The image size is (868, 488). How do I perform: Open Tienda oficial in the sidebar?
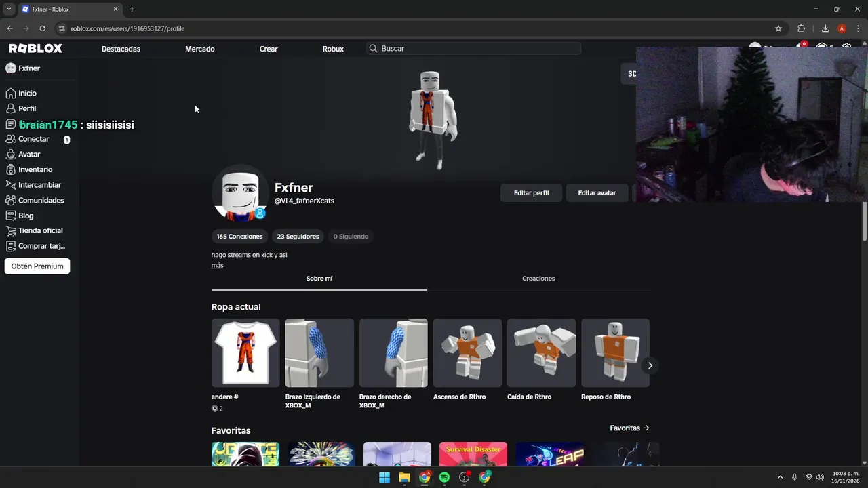[40, 230]
